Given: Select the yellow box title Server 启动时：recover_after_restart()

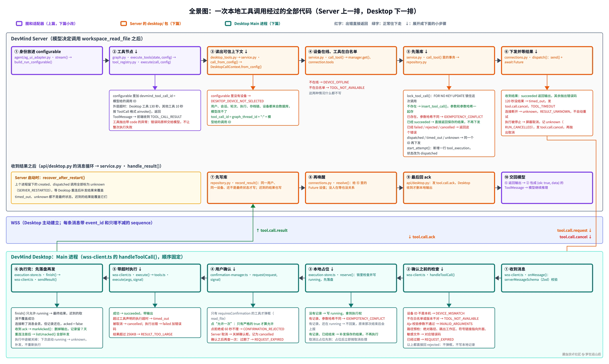Looking at the screenshot, I should point(50,178).
